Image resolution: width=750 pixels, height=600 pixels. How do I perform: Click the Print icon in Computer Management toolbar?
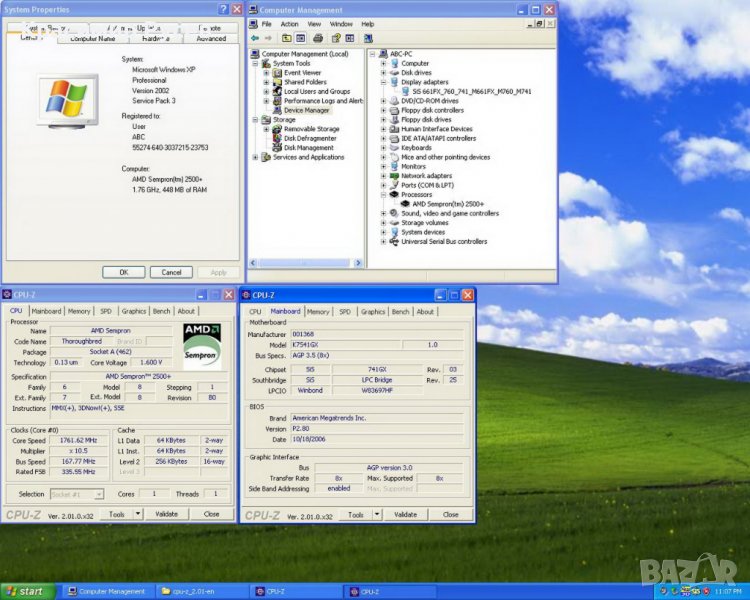(317, 38)
